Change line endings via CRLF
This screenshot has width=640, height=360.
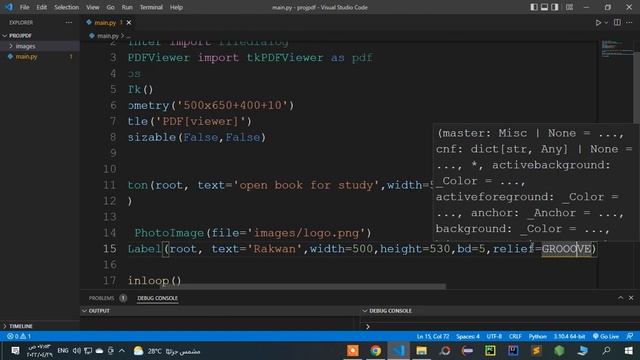(515, 336)
